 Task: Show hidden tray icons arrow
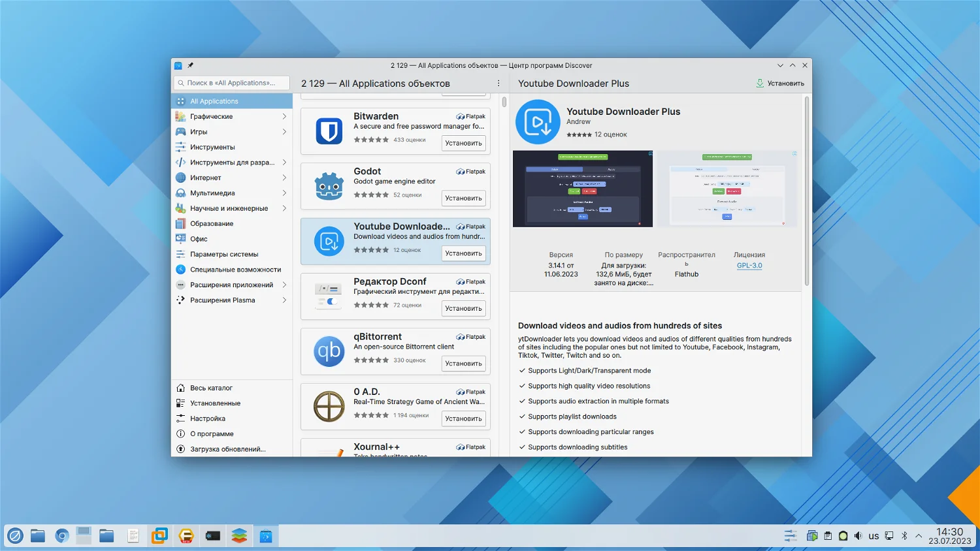(x=919, y=536)
